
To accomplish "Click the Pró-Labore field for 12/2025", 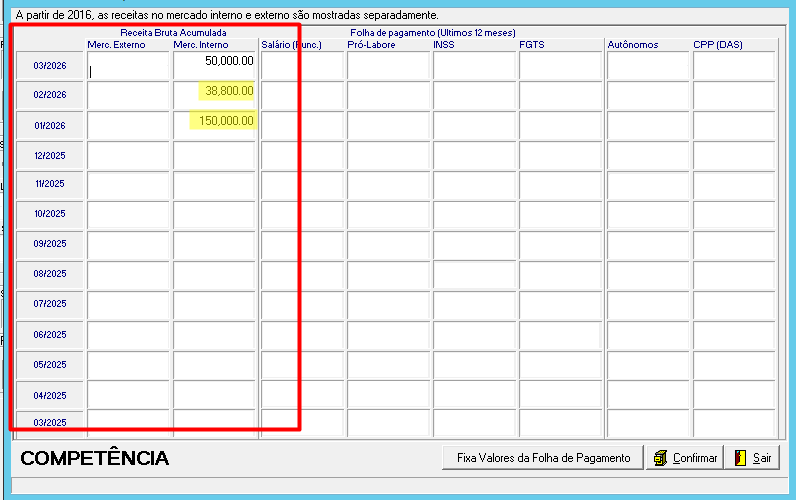I will tap(389, 155).
